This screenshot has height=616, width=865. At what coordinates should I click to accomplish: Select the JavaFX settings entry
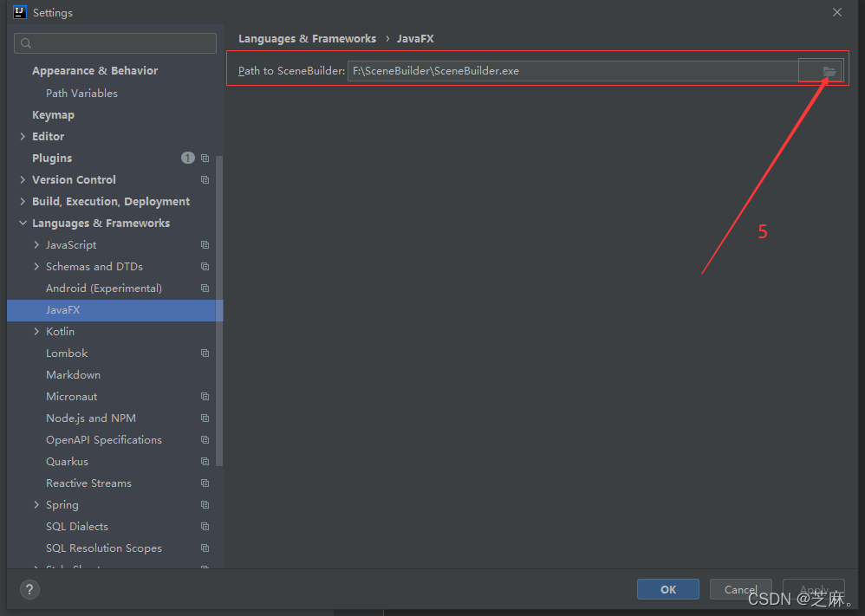[x=114, y=310]
